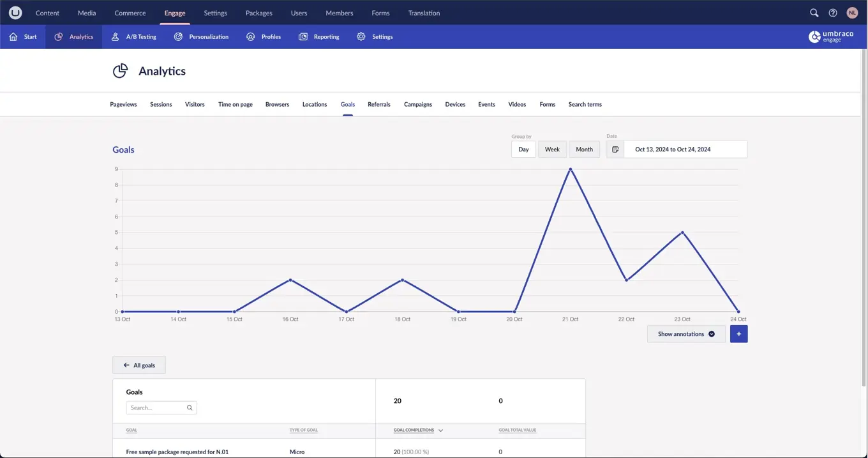Switch to the Locations tab
The height and width of the screenshot is (458, 868).
pos(315,104)
